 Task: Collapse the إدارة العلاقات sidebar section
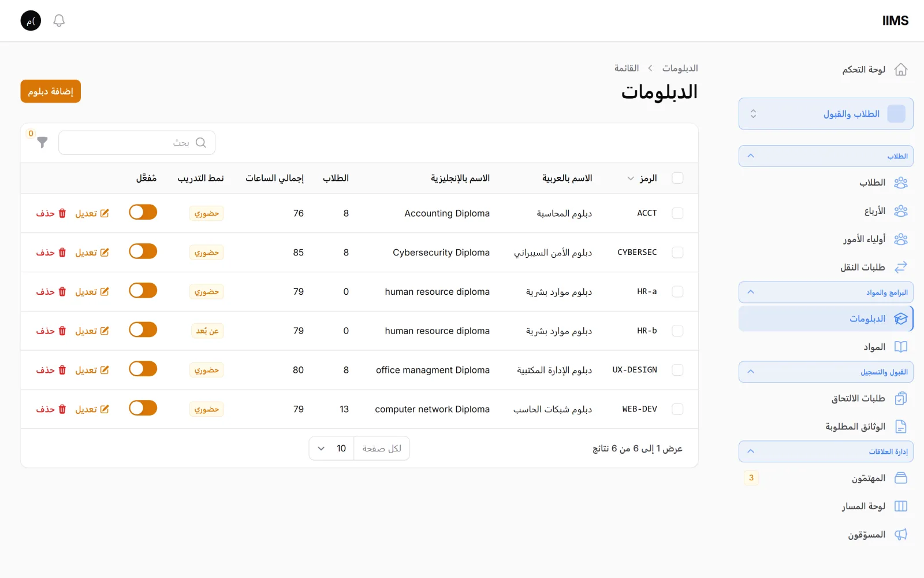click(x=826, y=451)
